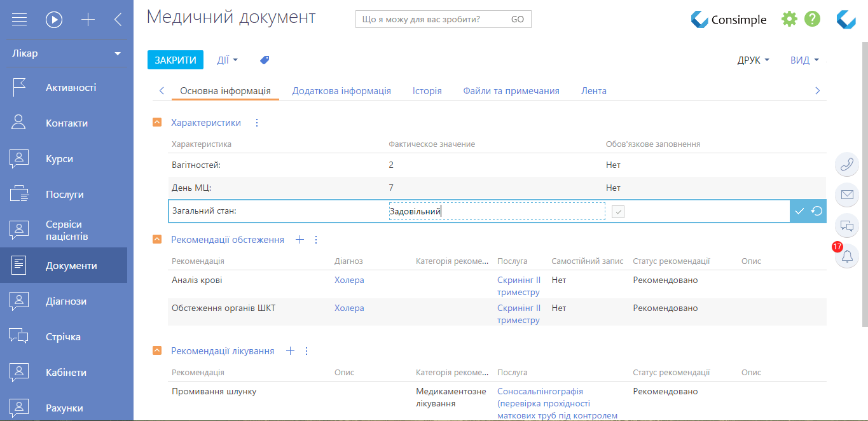Add a record in Рекомендації обстеження
This screenshot has height=421, width=868.
[300, 240]
